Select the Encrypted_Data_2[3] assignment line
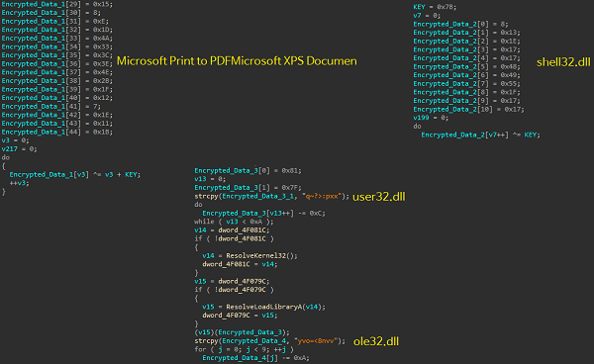 coord(466,49)
